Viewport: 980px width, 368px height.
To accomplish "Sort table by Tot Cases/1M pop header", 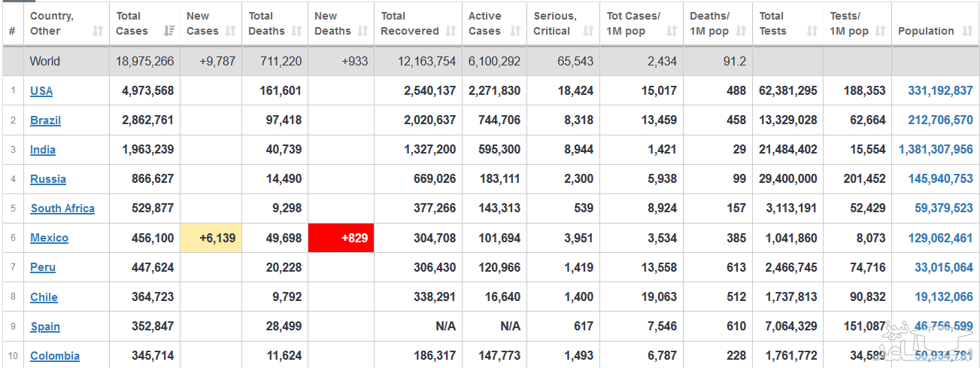I will pyautogui.click(x=633, y=23).
